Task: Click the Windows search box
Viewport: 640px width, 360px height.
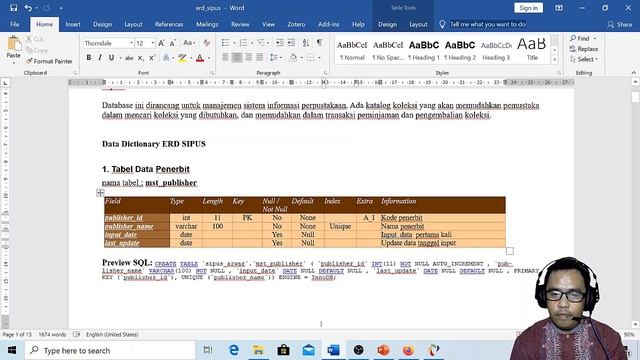Action: pos(110,350)
